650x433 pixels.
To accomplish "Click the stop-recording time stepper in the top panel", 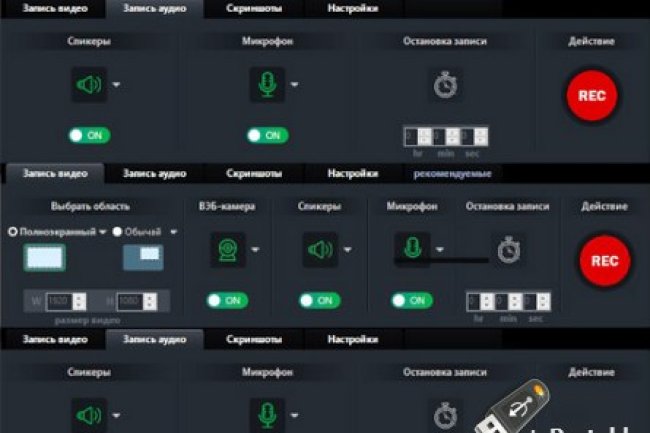I will click(x=445, y=136).
